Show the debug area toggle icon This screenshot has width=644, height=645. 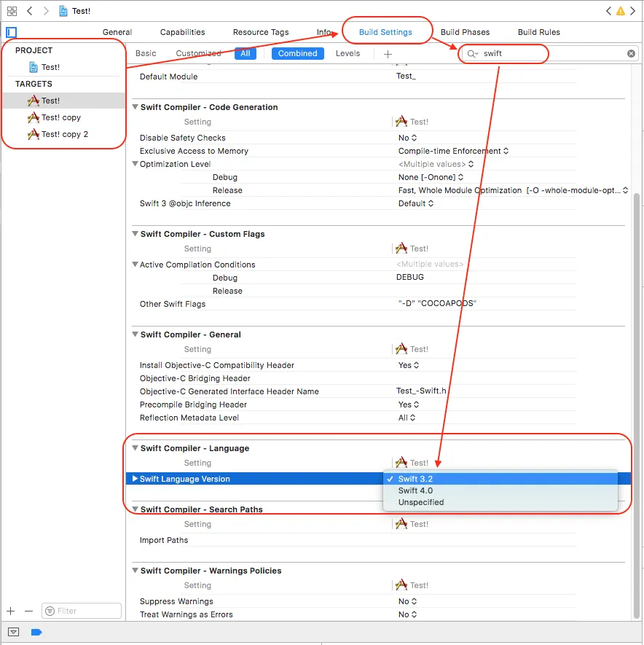[14, 632]
